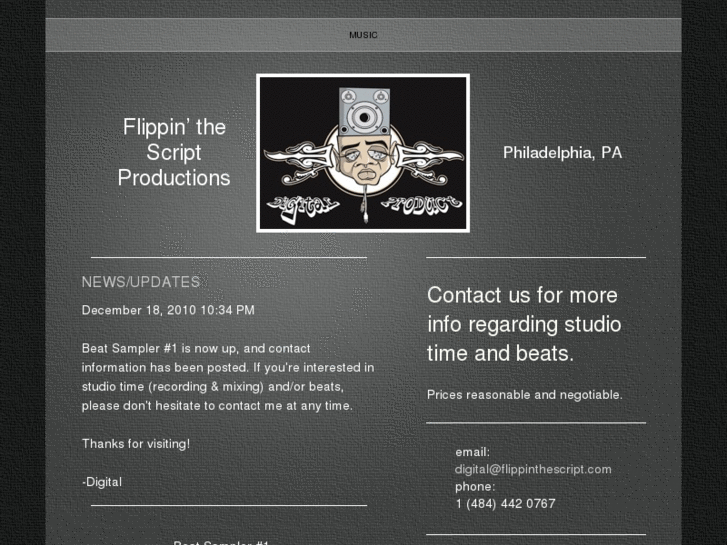Open the digital@flippinthescript.com email link
The width and height of the screenshot is (727, 545).
(533, 469)
